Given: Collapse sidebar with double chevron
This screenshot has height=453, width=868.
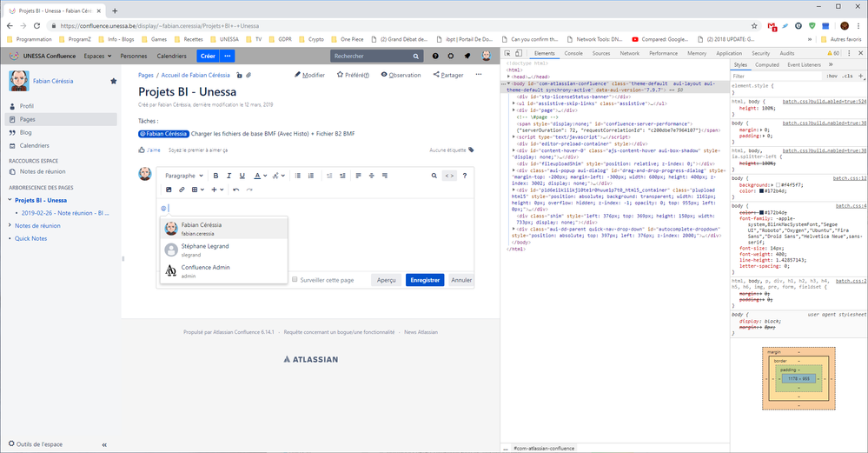Looking at the screenshot, I should coord(104,444).
